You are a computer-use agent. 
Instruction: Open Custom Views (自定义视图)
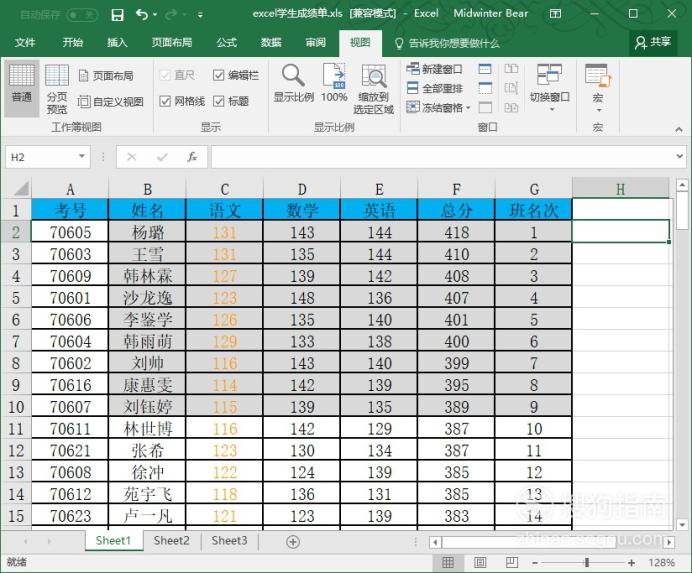110,102
